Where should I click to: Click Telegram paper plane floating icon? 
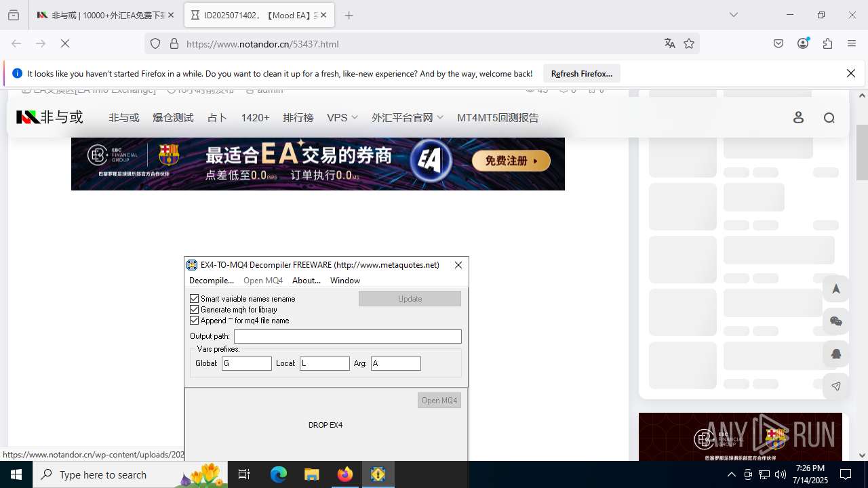[835, 386]
